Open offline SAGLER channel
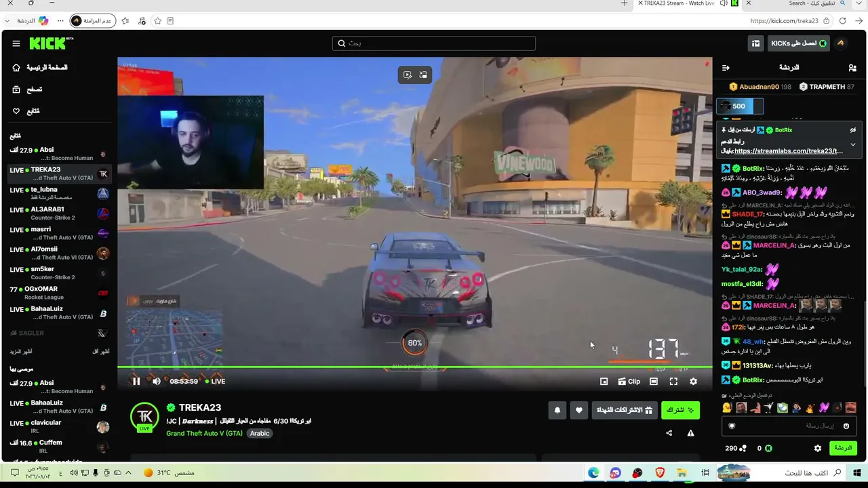Screen dimensions: 868x488 (x=59, y=333)
